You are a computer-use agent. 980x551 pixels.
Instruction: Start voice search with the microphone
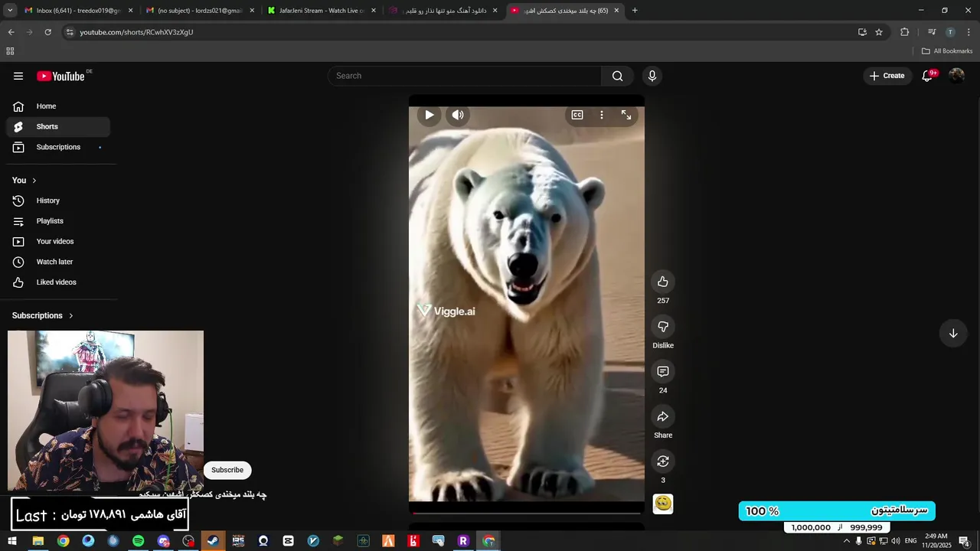pyautogui.click(x=652, y=76)
